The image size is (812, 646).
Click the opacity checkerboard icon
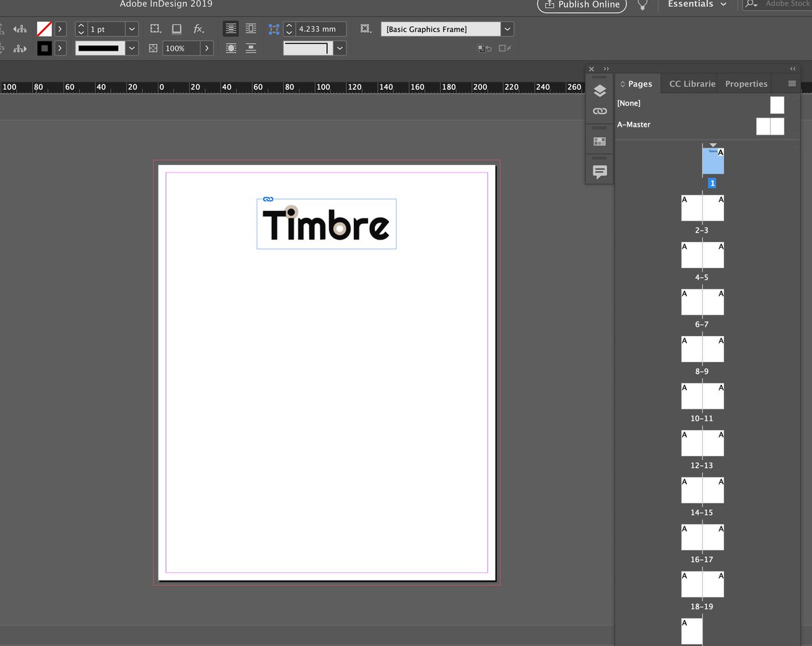point(154,49)
